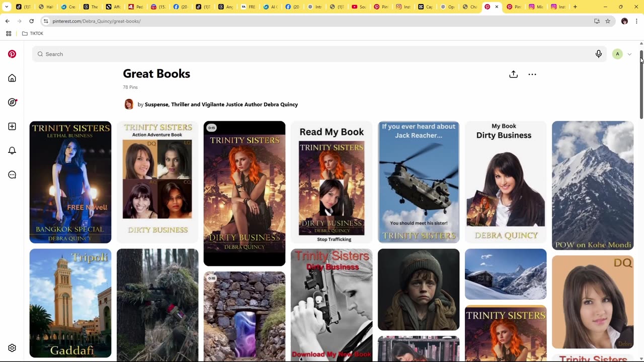Expand the tab search dropdown arrow
This screenshot has width=644, height=362.
[7, 7]
